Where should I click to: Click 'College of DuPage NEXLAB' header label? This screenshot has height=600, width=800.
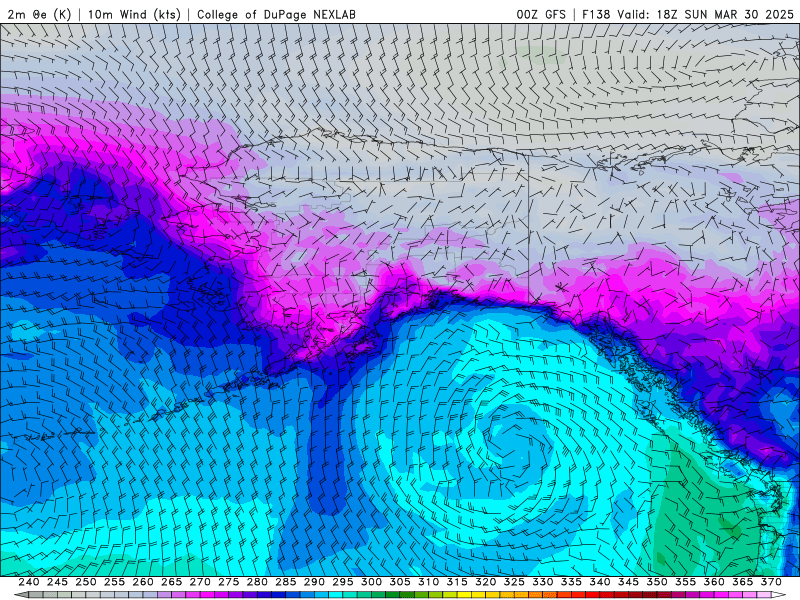pos(276,14)
